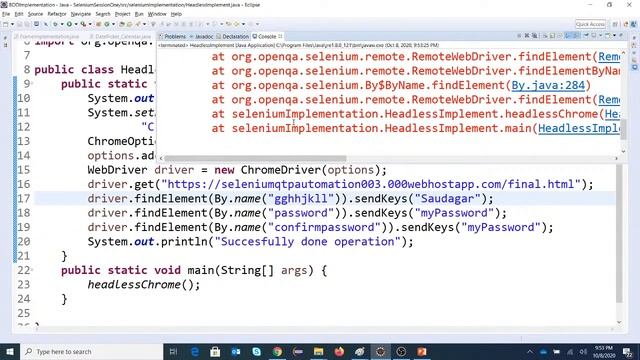Click the editor vertical scrollbar
640x360 pixels.
tap(619, 233)
